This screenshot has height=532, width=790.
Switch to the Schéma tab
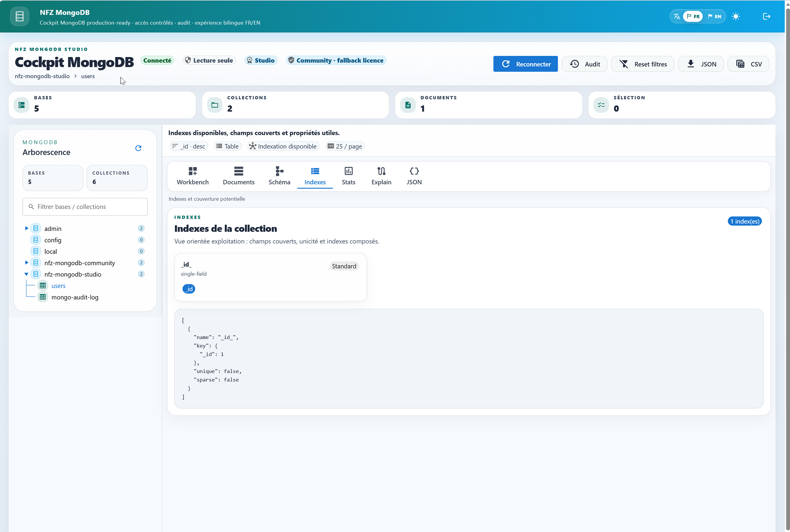pos(279,176)
